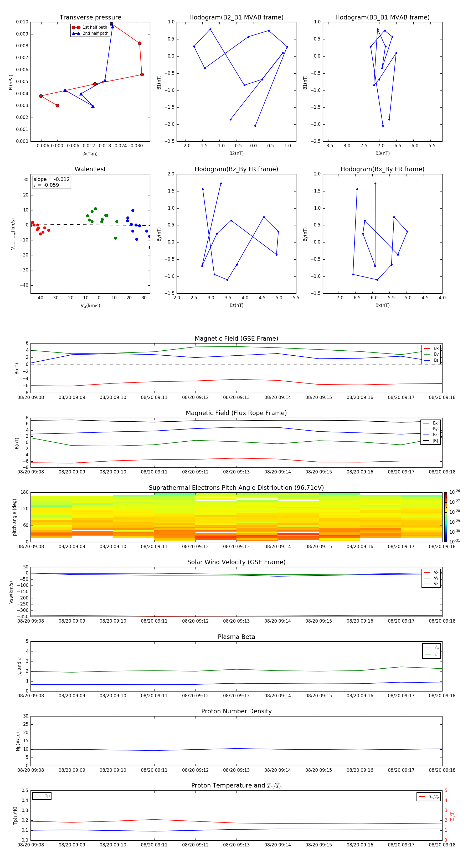Select 'Bx' in the GSE magnetic field legend

pyautogui.click(x=431, y=349)
